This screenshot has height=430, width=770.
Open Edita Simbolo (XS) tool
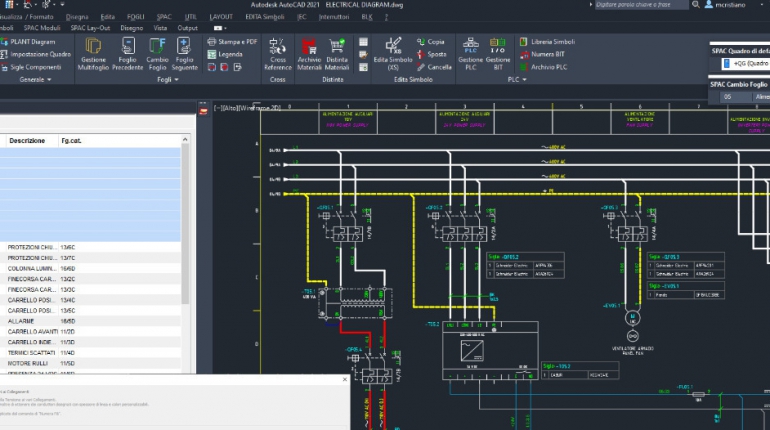(393, 54)
